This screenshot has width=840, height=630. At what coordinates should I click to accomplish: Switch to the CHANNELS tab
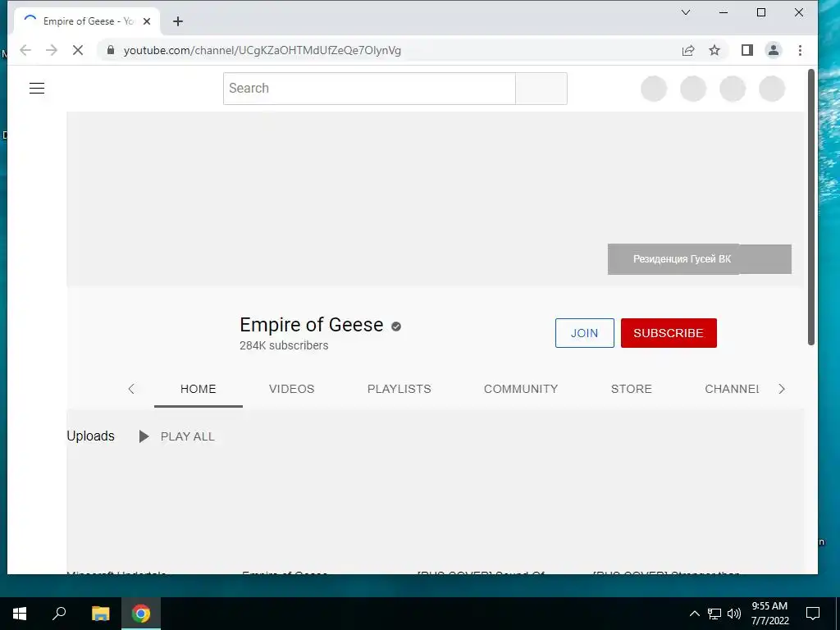click(x=732, y=389)
